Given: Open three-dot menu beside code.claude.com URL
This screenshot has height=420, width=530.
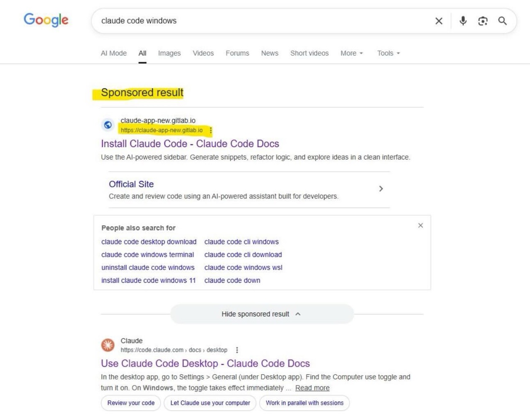Looking at the screenshot, I should point(237,350).
